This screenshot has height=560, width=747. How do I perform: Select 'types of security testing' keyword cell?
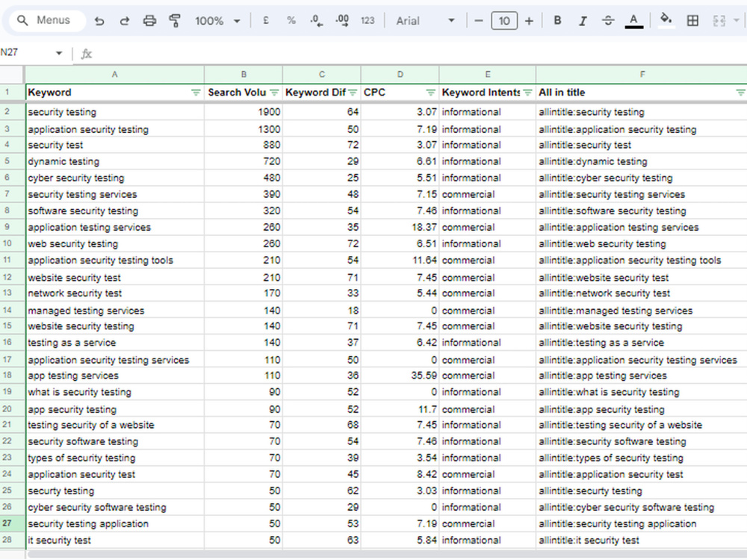pyautogui.click(x=115, y=458)
